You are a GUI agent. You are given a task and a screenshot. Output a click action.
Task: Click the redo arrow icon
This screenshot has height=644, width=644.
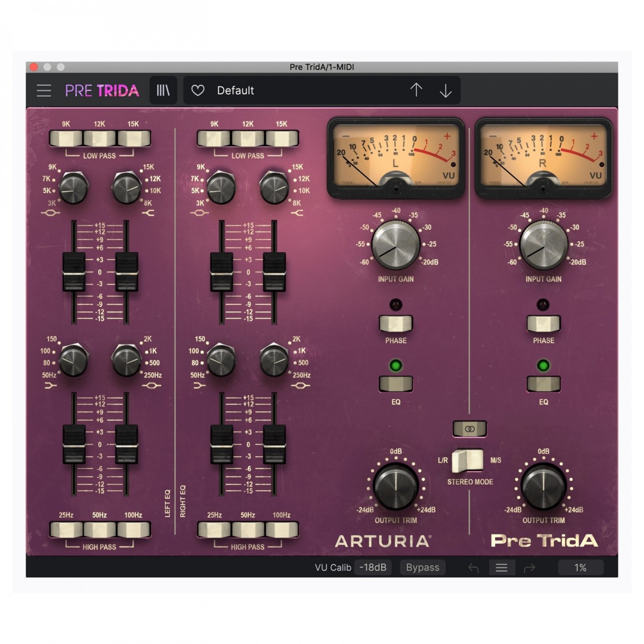(529, 568)
